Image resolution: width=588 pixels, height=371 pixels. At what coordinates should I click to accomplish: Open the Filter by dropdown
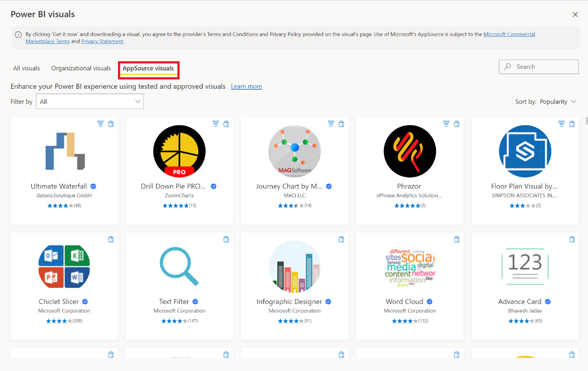(90, 101)
